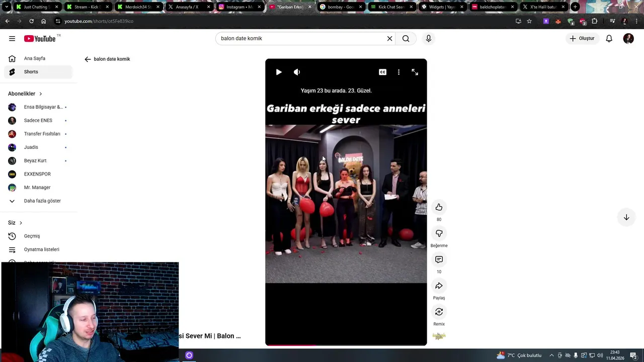Viewport: 644px width, 362px height.
Task: Select Shorts in the sidebar
Action: click(x=38, y=72)
